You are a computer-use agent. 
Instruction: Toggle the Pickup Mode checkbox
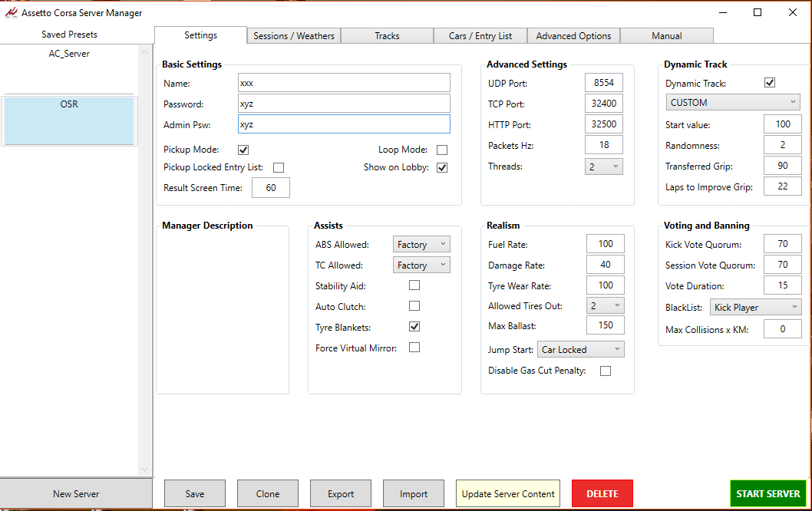tap(243, 150)
